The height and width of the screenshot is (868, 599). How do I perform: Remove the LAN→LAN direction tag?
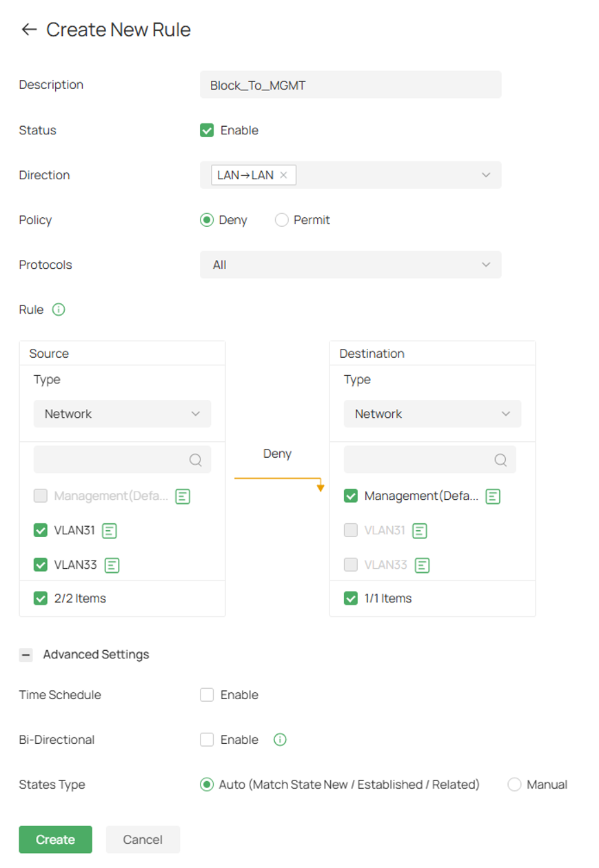tap(283, 175)
